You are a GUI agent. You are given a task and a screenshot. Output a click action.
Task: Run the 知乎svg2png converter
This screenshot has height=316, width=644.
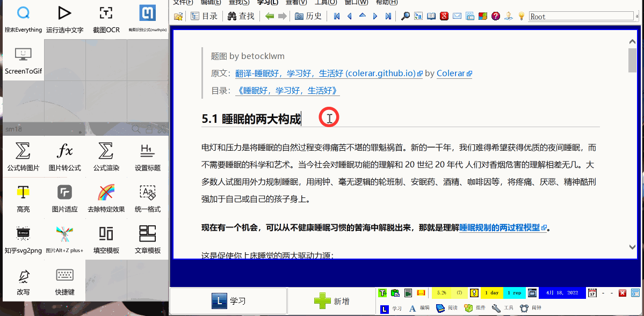[x=24, y=239]
